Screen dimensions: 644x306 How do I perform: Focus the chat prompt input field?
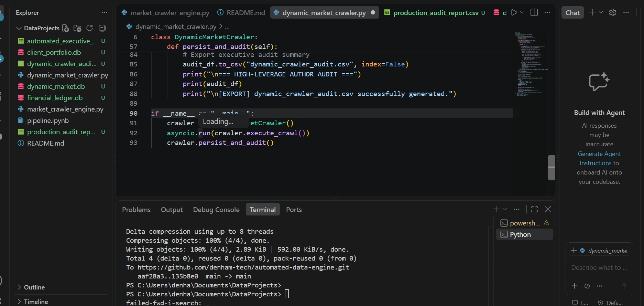599,267
